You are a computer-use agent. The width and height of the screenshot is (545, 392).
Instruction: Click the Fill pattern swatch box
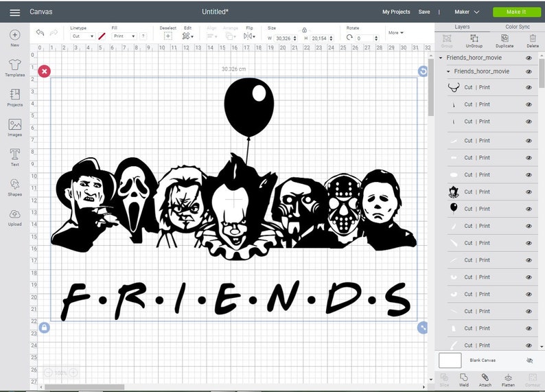click(143, 36)
